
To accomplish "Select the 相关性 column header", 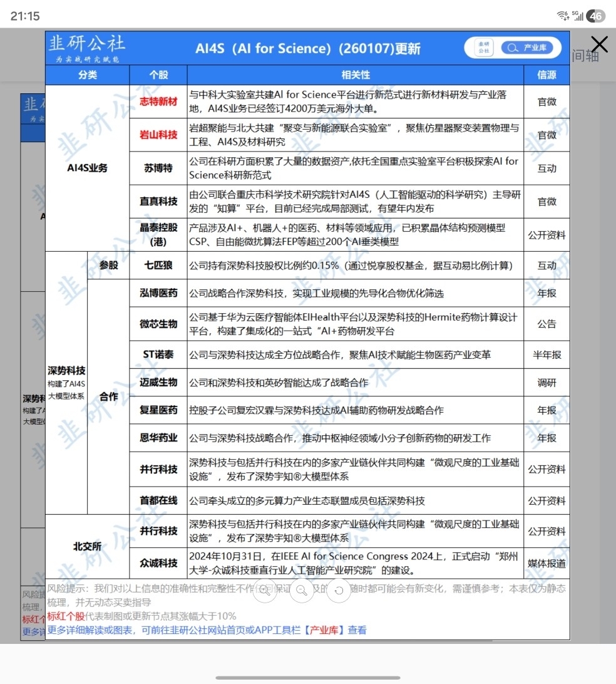I will 356,75.
